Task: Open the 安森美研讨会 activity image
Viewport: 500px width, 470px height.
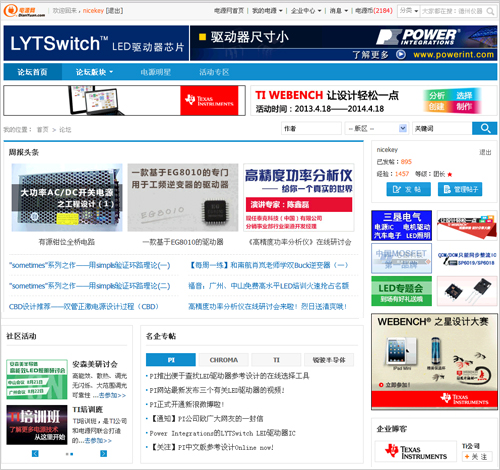Action: pos(37,379)
